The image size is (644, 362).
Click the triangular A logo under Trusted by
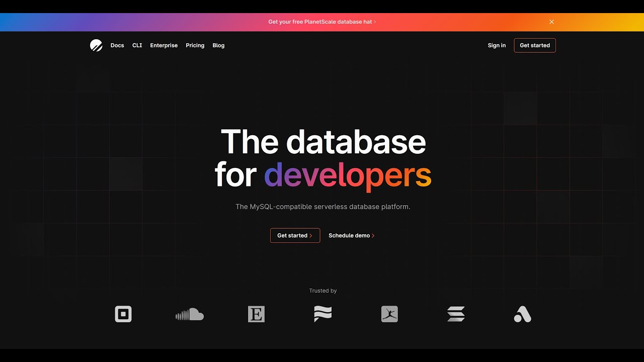click(523, 314)
